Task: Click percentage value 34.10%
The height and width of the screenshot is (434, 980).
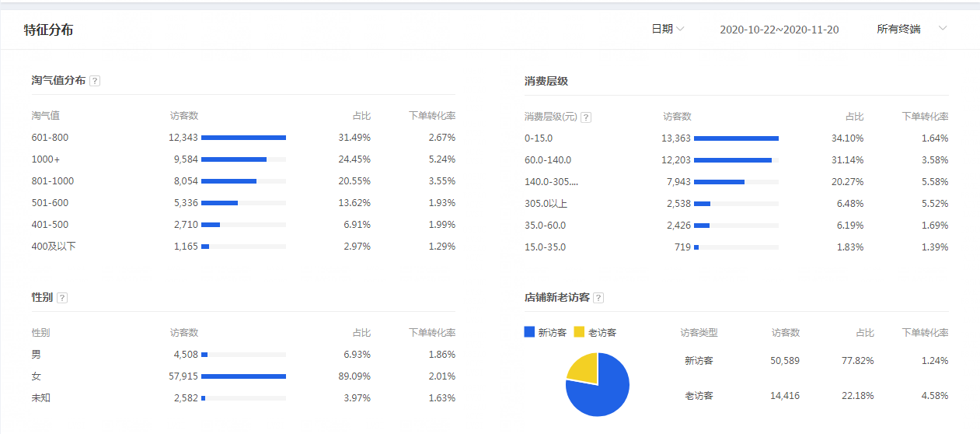Action: point(847,138)
